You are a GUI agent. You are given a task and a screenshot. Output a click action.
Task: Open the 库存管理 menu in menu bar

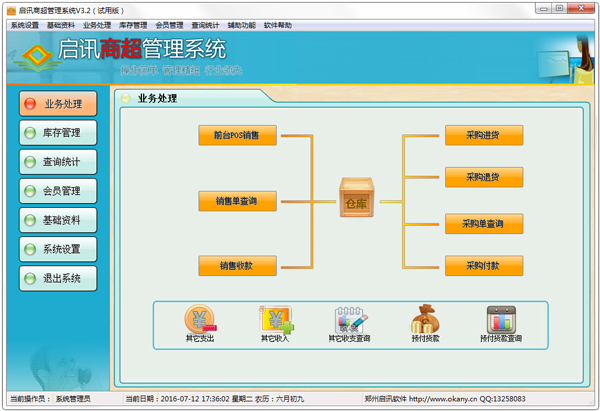pos(133,25)
